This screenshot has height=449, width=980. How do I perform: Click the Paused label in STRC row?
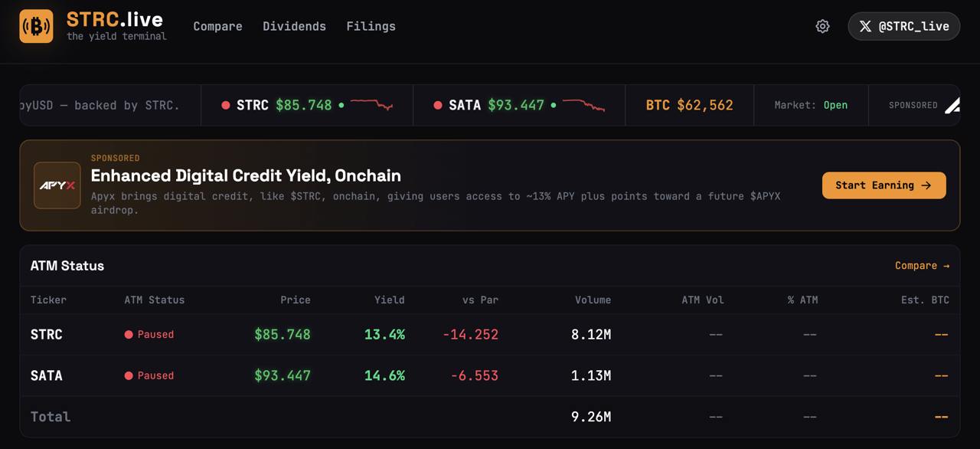[155, 334]
